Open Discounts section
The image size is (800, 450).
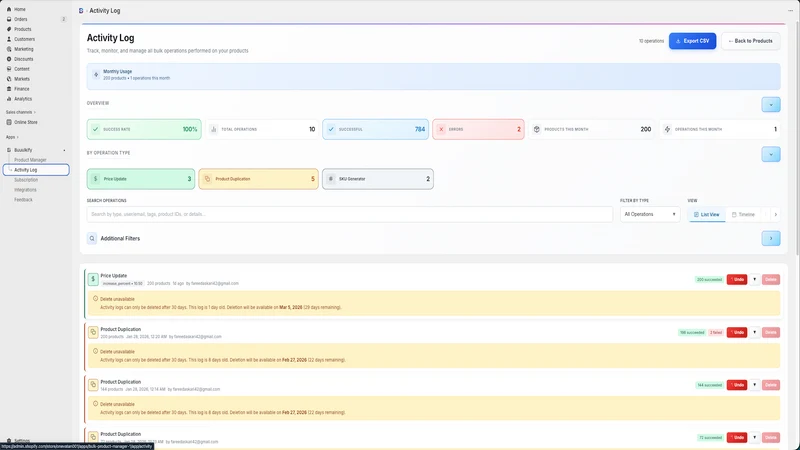[x=23, y=59]
